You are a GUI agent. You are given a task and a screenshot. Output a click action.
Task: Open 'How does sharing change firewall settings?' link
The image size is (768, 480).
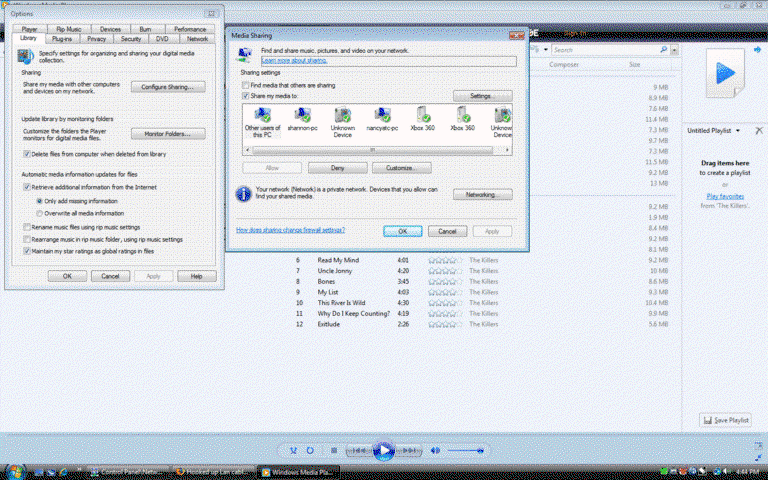coord(290,230)
